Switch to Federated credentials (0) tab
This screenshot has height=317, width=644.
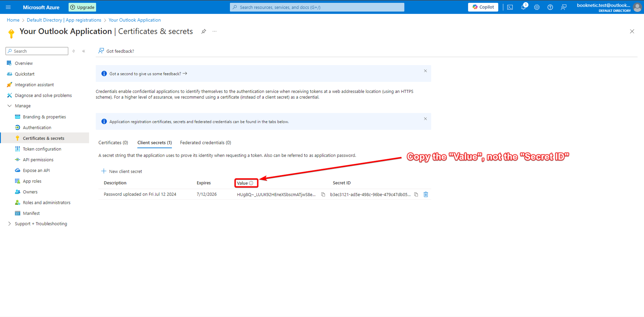pos(205,142)
